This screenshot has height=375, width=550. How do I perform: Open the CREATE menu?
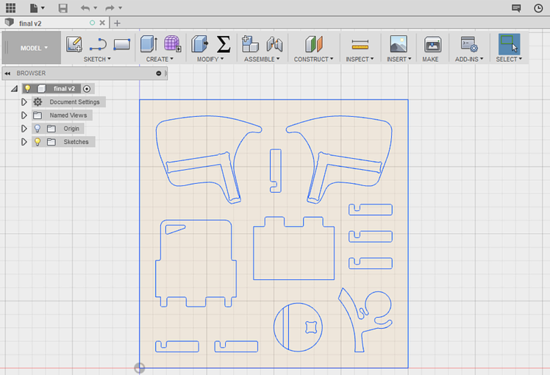(x=160, y=59)
